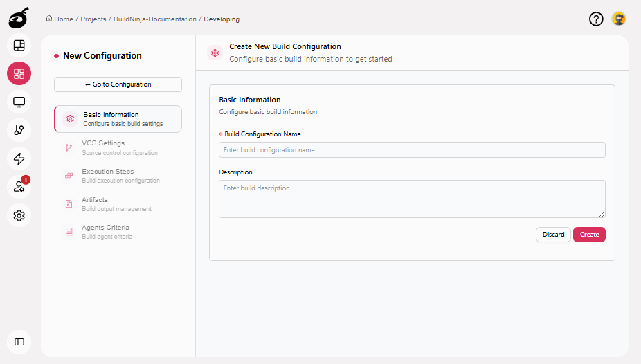
Task: Select the Agents Criteria step
Action: [118, 232]
